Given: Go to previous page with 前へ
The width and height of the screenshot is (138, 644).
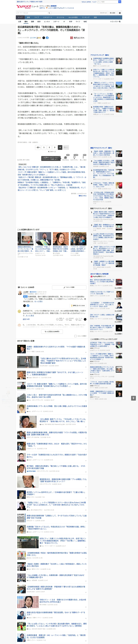Looking at the screenshot, I should click(38, 147).
